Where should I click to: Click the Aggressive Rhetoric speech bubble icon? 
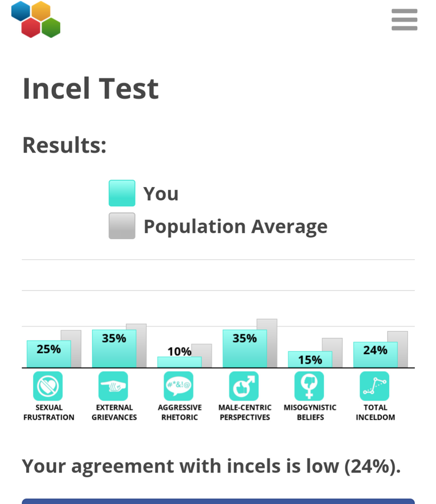point(178,386)
